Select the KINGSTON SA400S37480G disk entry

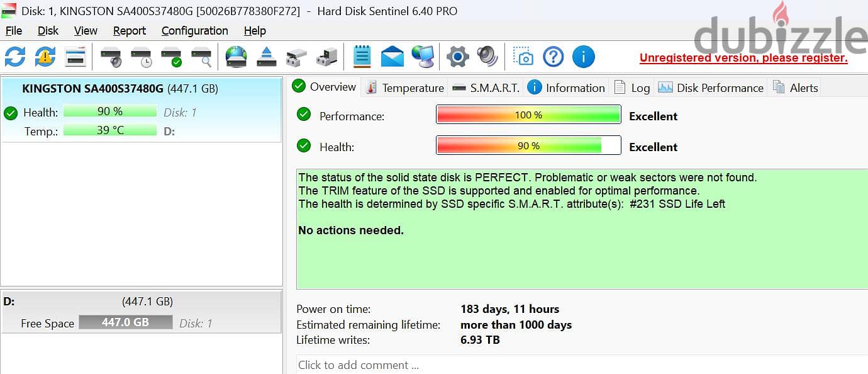[x=142, y=110]
